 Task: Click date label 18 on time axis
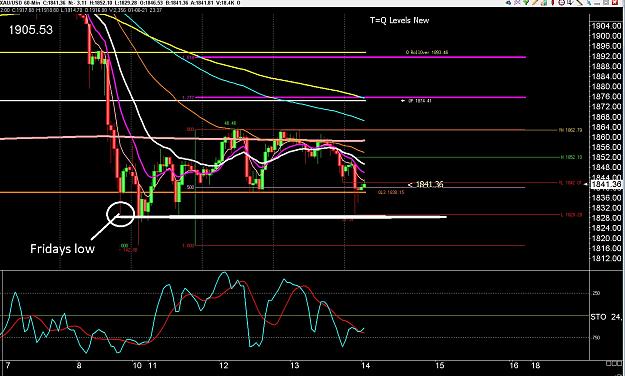[536, 366]
